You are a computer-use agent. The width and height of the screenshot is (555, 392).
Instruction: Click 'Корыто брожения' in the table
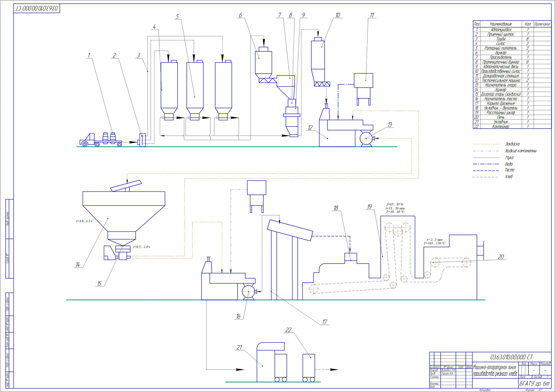(x=501, y=103)
